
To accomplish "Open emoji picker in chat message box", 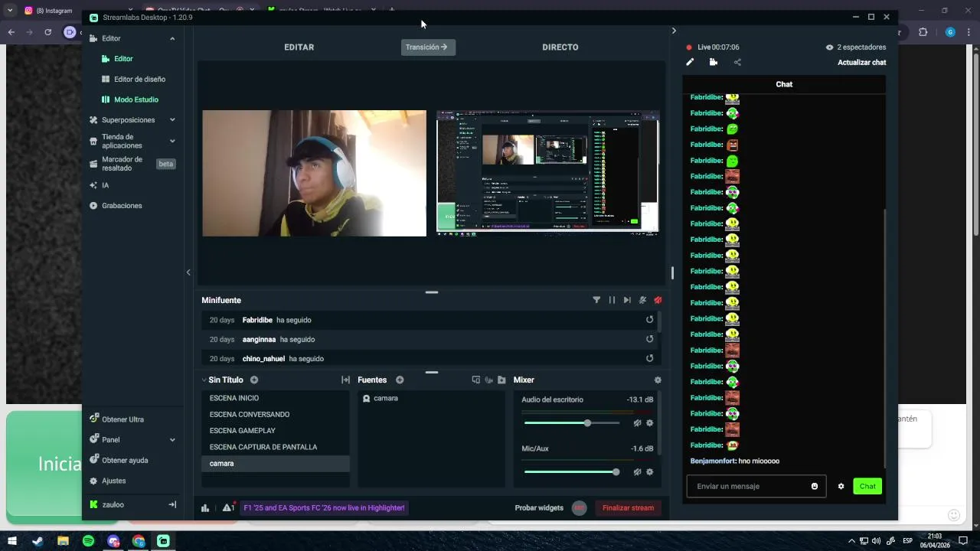I will (815, 486).
